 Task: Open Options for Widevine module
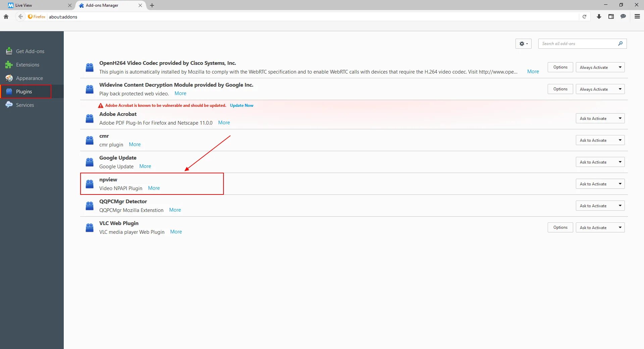[x=560, y=89]
